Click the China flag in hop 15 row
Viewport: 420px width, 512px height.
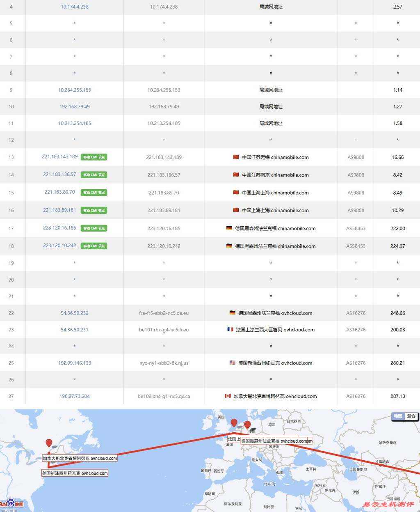[236, 192]
